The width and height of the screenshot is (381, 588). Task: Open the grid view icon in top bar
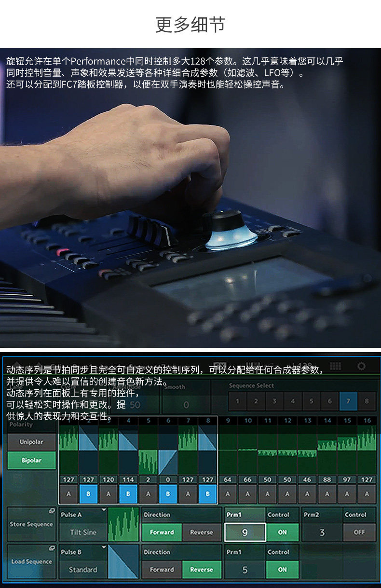(335, 366)
